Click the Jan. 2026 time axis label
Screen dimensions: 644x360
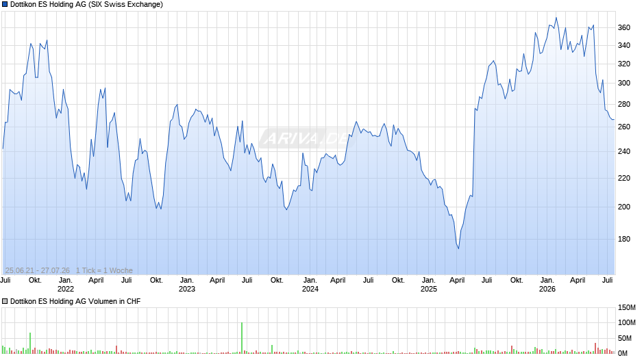(547, 285)
